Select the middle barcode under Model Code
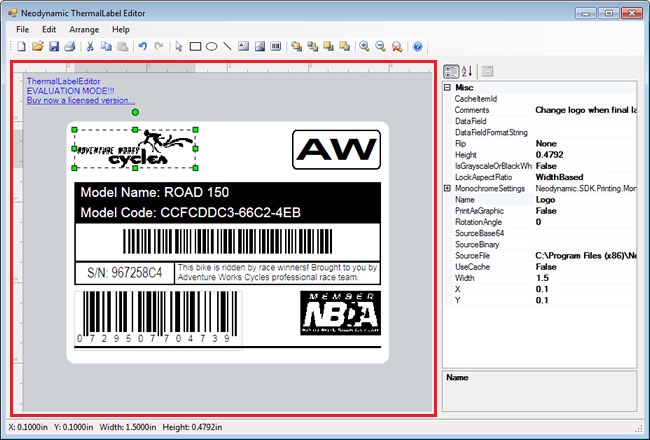The image size is (650, 440). [x=228, y=241]
